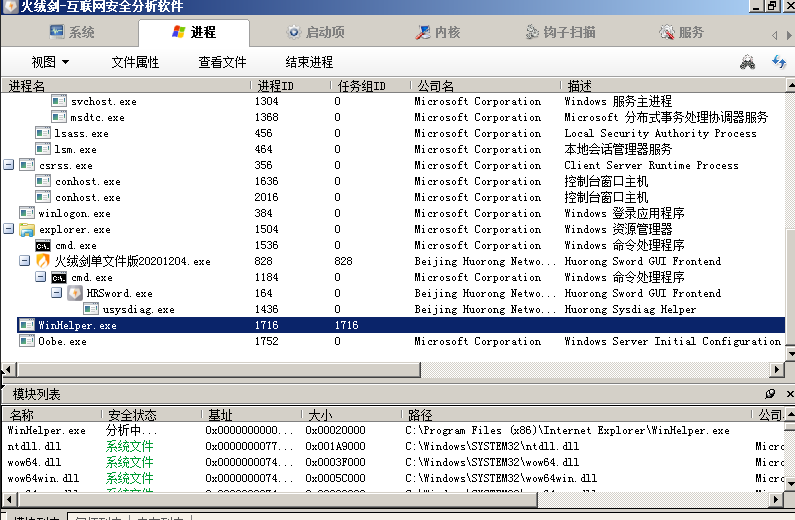This screenshot has width=795, height=520.
Task: Open the 服务 tab
Action: coord(681,32)
